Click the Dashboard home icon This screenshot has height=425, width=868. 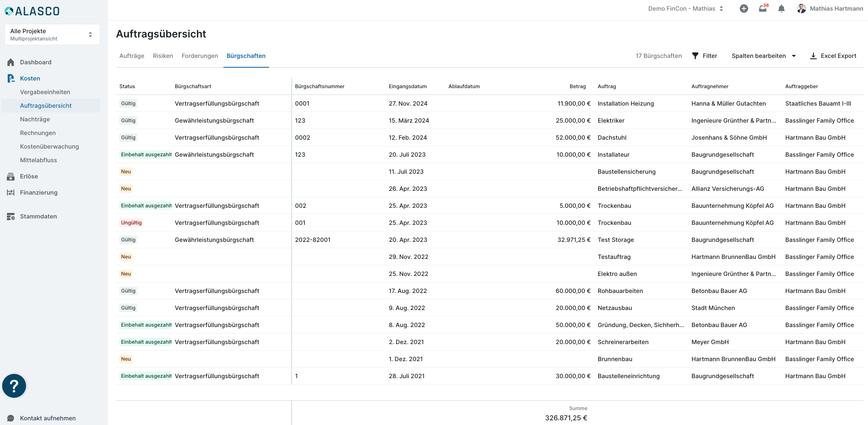(11, 62)
